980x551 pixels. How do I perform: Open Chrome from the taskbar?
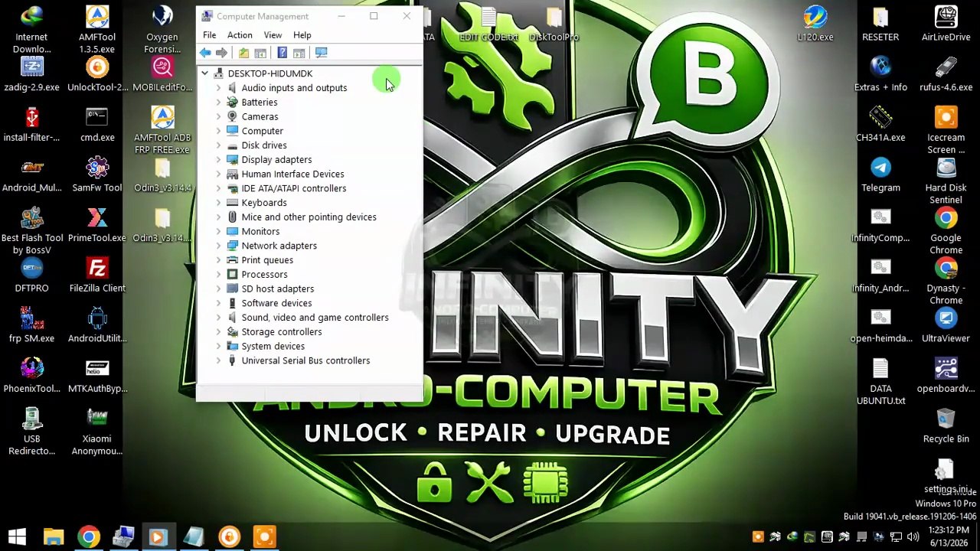[x=89, y=536]
